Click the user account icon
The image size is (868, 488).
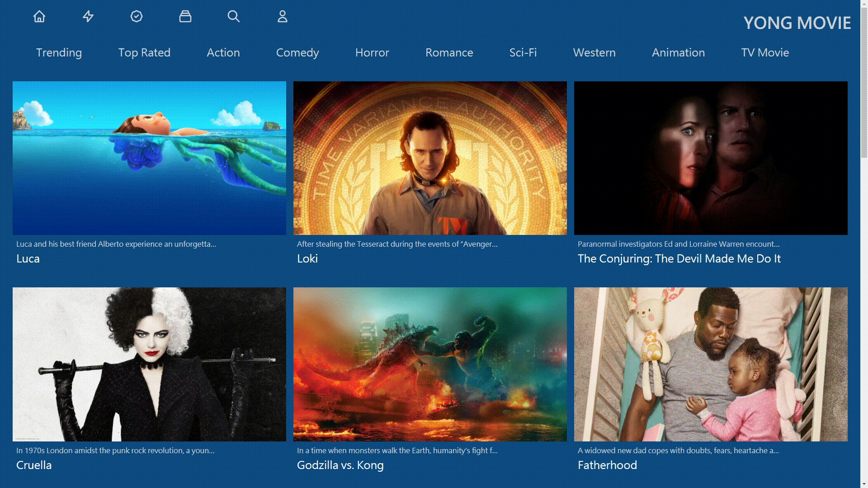click(283, 17)
